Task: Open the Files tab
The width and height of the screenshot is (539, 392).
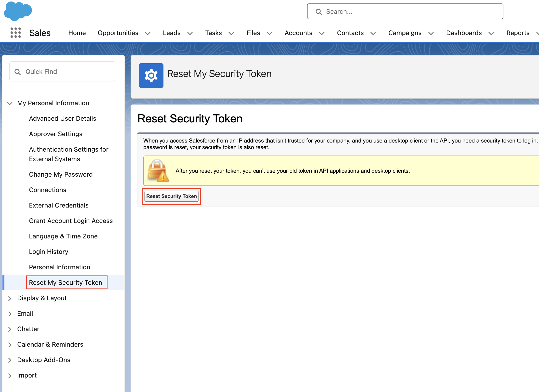Action: point(253,33)
